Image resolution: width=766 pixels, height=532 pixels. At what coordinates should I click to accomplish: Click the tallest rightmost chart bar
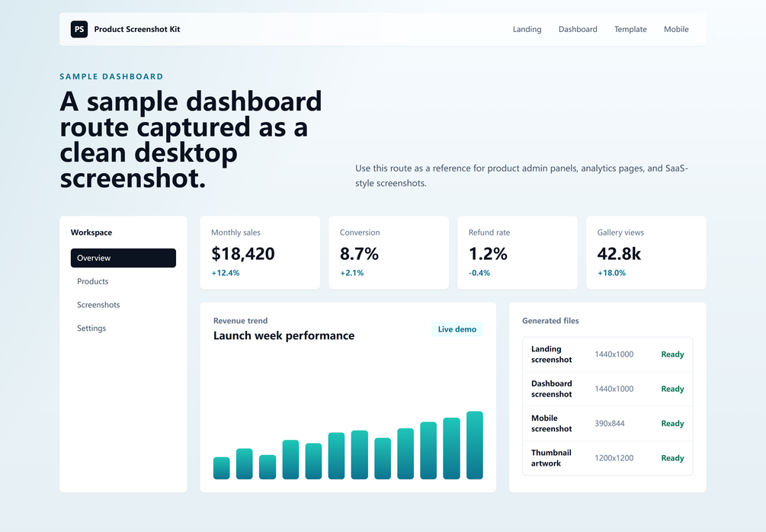[474, 445]
